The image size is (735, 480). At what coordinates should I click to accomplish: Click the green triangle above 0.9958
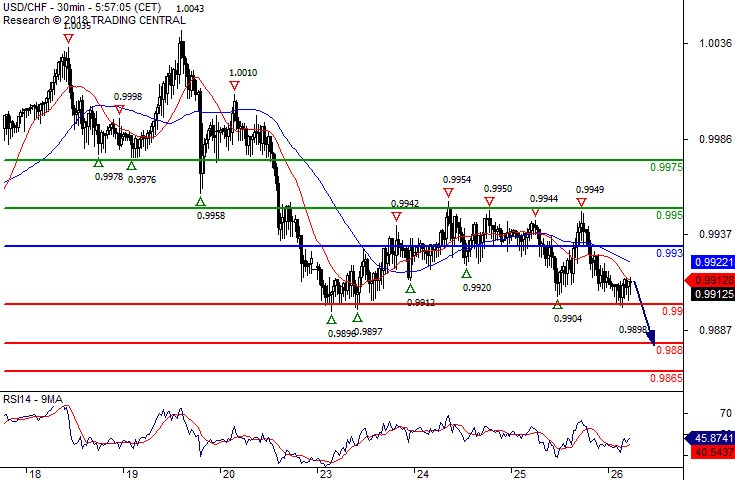(201, 202)
